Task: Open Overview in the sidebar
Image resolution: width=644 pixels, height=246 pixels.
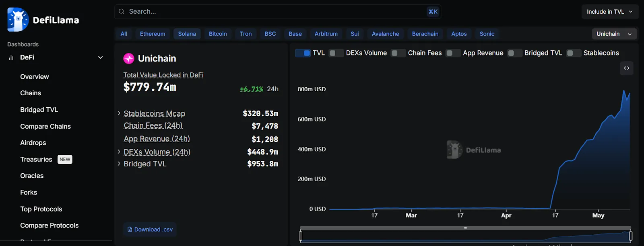Action: coord(35,77)
